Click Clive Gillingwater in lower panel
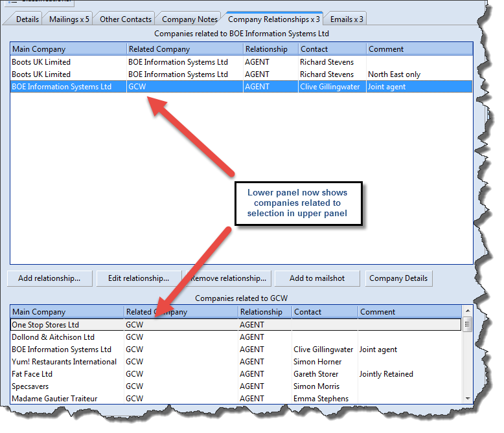This screenshot has height=433, width=504. 323,350
